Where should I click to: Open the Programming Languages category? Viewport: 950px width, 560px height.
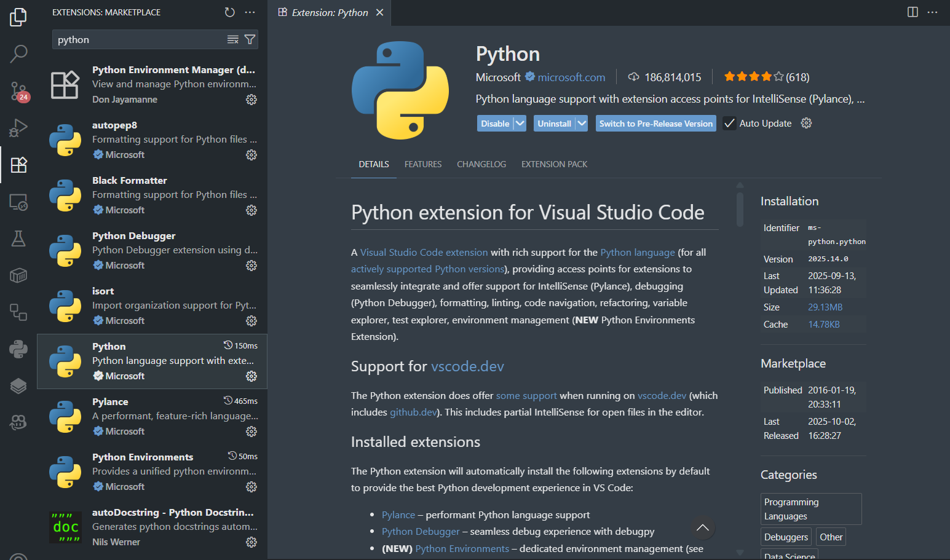(811, 509)
